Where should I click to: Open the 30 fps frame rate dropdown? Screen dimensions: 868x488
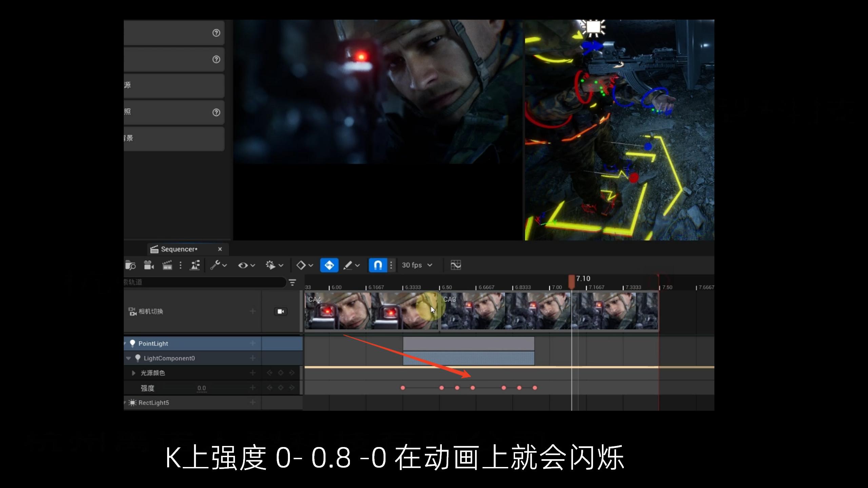coord(417,265)
